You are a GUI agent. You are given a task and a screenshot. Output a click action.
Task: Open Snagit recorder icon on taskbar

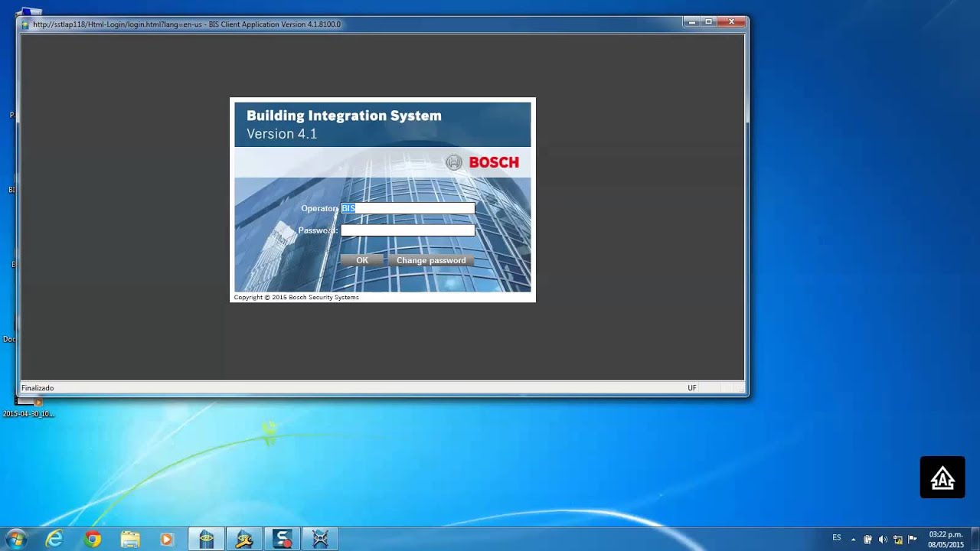[x=283, y=540]
